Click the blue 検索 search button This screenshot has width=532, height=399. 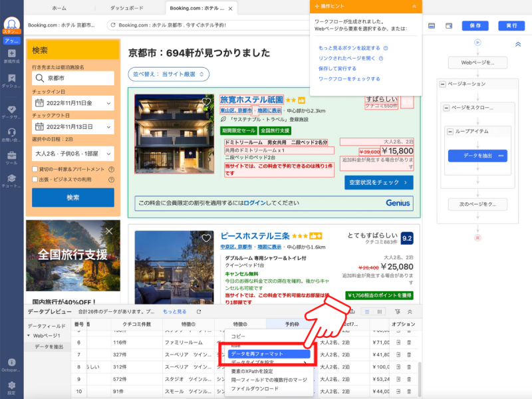73,198
